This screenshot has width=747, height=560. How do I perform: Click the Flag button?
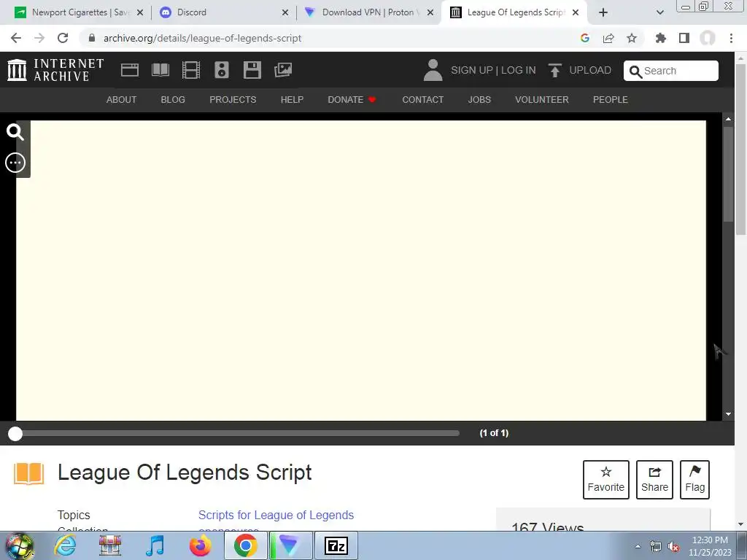tap(695, 480)
